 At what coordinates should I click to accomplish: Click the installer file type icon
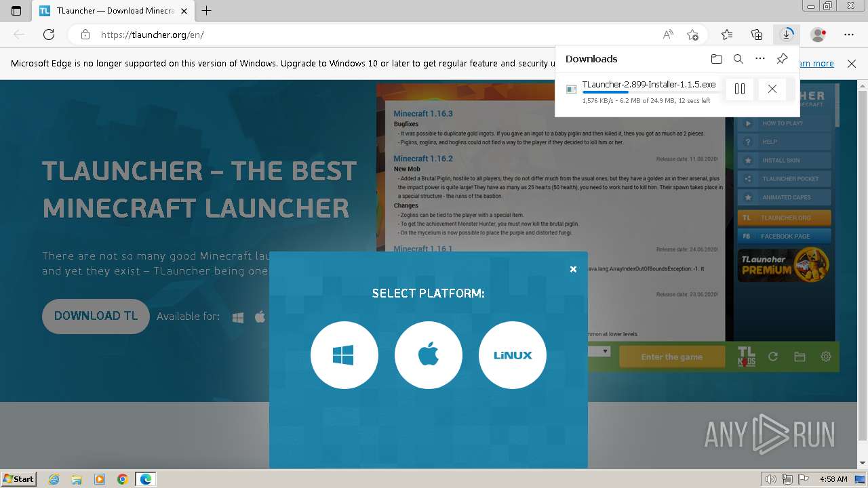tap(571, 89)
